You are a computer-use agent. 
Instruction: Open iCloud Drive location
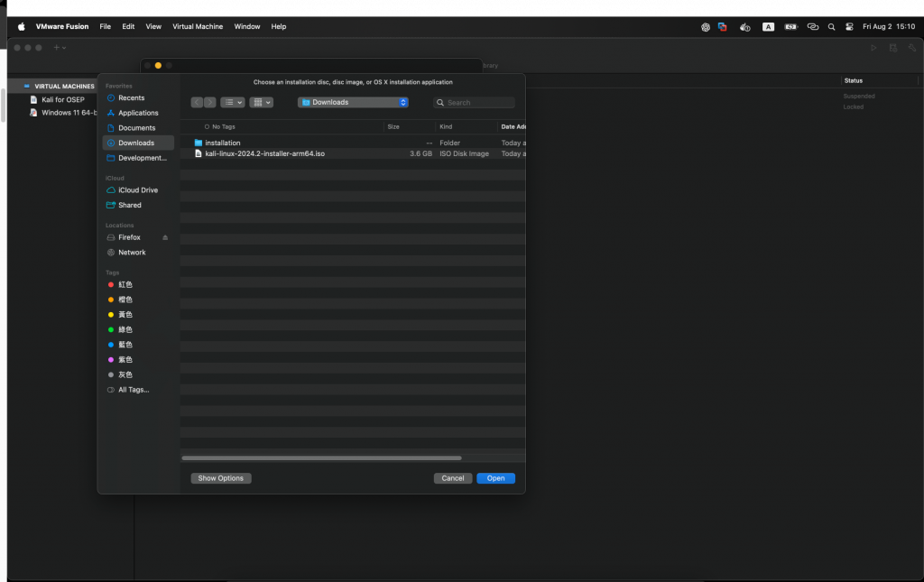(x=138, y=190)
